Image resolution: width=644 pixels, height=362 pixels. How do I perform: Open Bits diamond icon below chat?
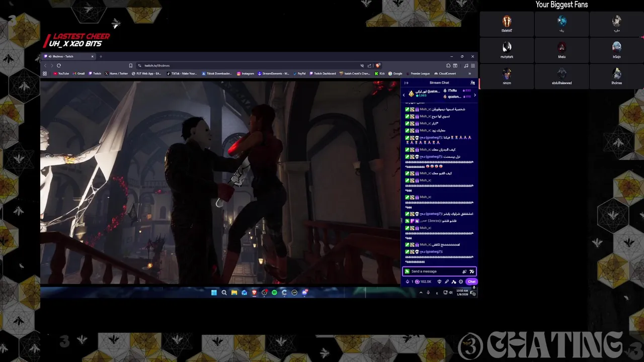(408, 282)
